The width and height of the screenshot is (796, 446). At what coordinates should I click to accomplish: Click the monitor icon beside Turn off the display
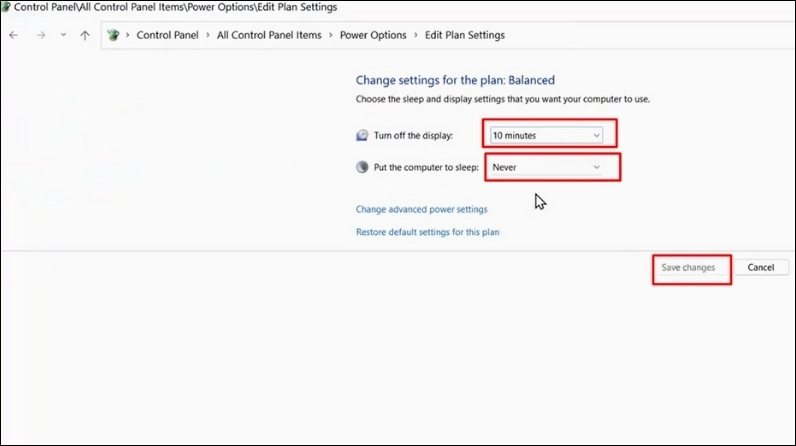point(362,135)
